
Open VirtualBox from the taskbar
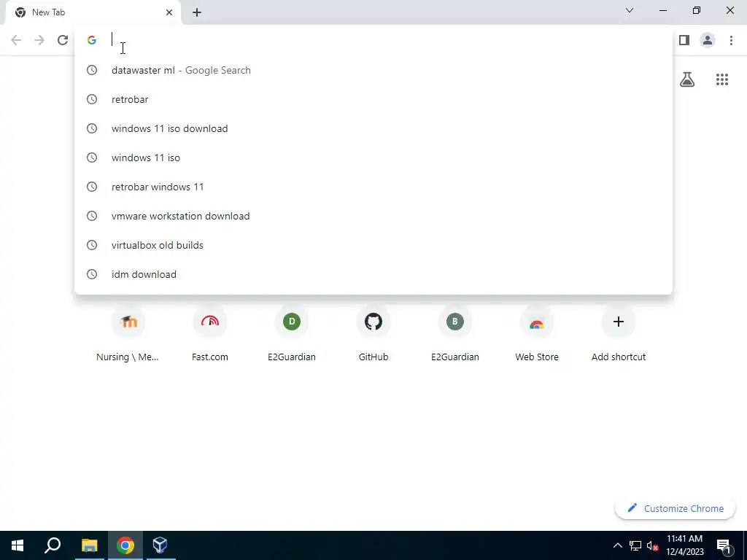pos(160,545)
